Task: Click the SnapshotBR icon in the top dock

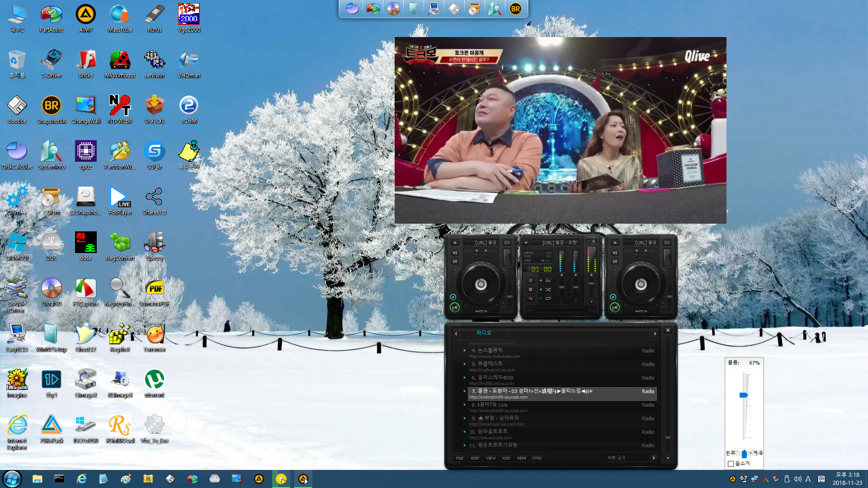Action: 515,9
